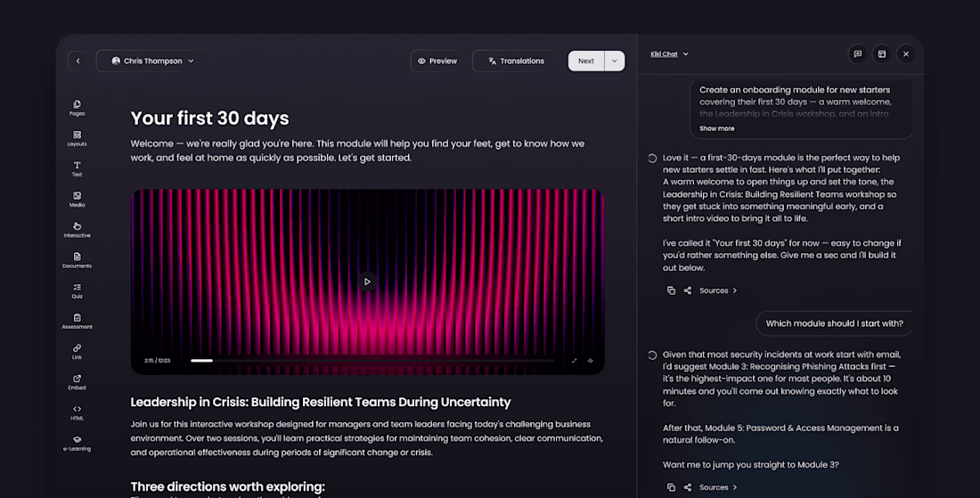The image size is (980, 498).
Task: Click the video progress bar
Action: (x=372, y=361)
